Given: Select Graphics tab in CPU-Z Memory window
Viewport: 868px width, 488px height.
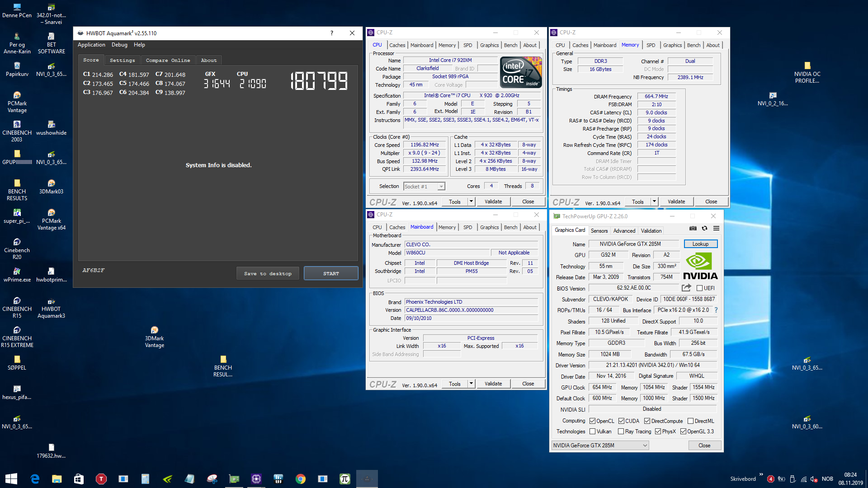Looking at the screenshot, I should [672, 45].
